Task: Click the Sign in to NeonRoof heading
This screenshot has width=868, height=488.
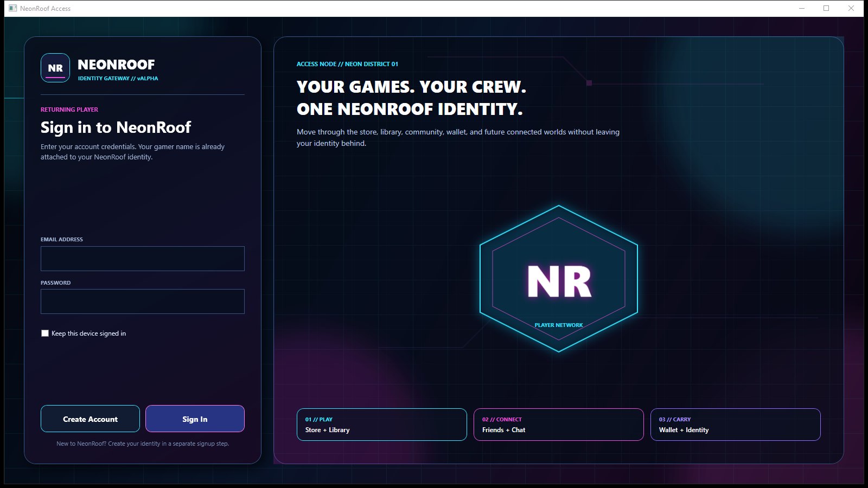Action: point(116,127)
